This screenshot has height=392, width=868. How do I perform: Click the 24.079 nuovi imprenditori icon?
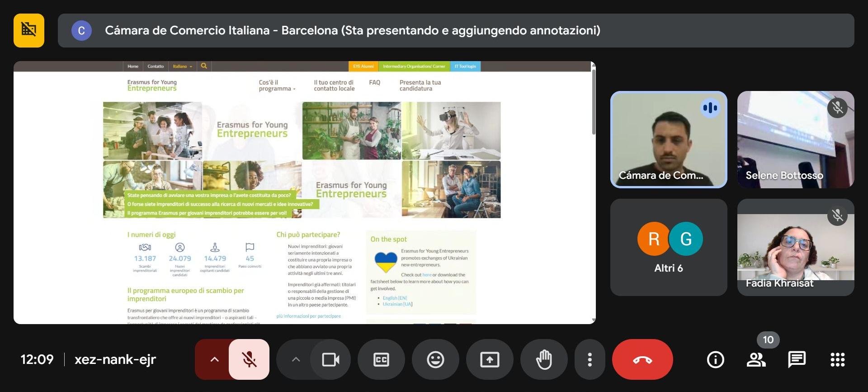point(180,247)
